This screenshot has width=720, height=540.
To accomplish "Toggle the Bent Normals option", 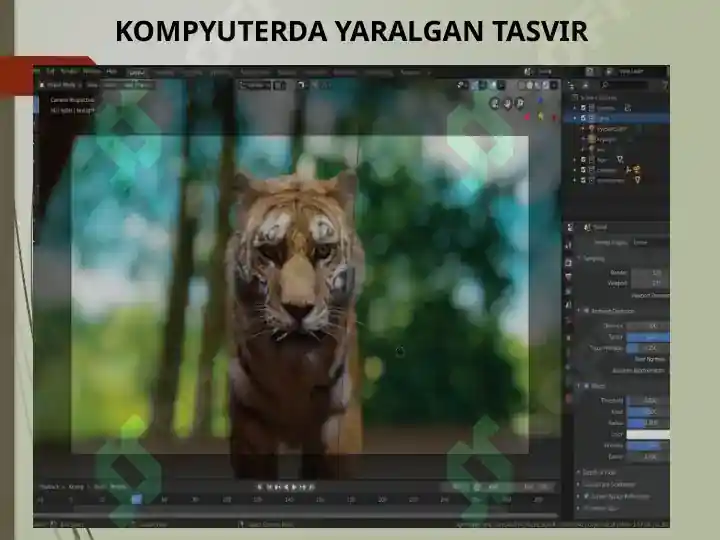I will click(x=650, y=359).
